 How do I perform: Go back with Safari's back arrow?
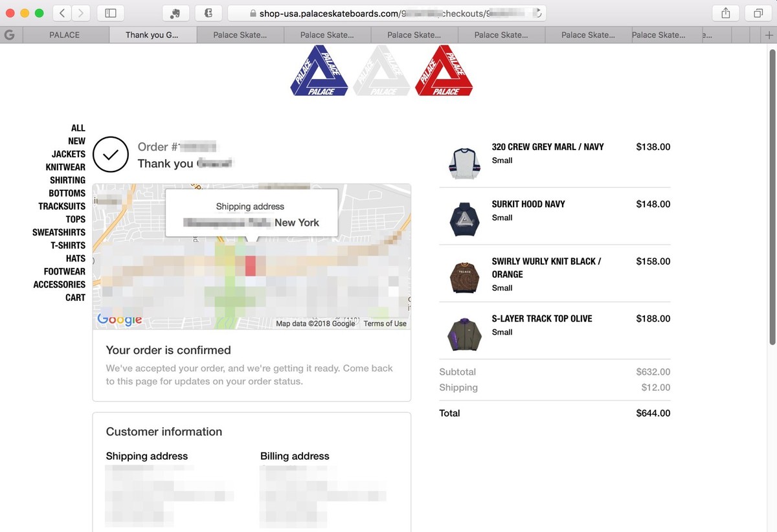click(62, 12)
